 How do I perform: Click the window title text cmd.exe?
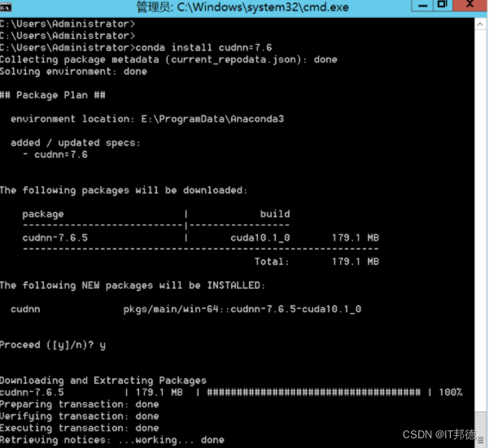tap(242, 7)
